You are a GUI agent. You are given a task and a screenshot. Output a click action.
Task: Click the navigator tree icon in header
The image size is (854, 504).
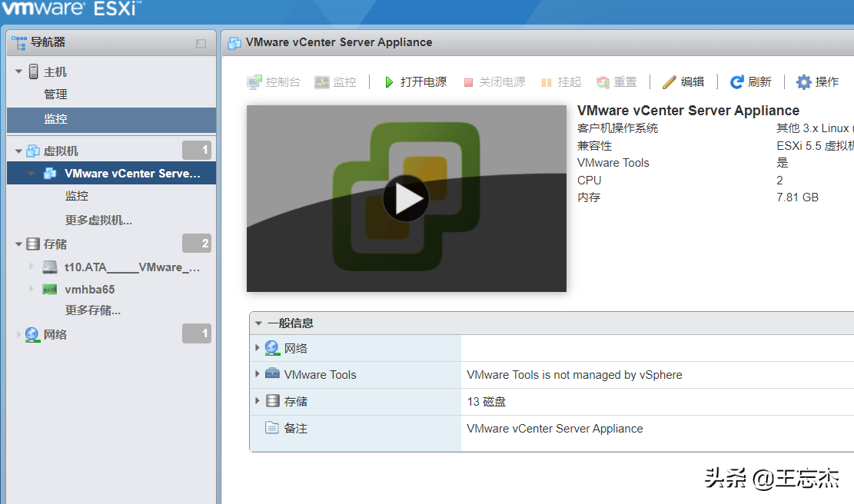[19, 43]
